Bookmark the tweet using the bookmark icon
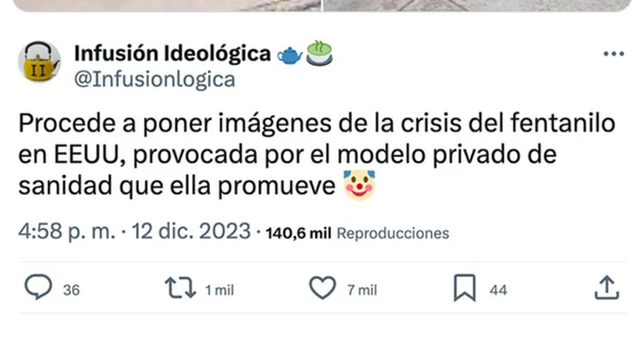 click(x=465, y=288)
